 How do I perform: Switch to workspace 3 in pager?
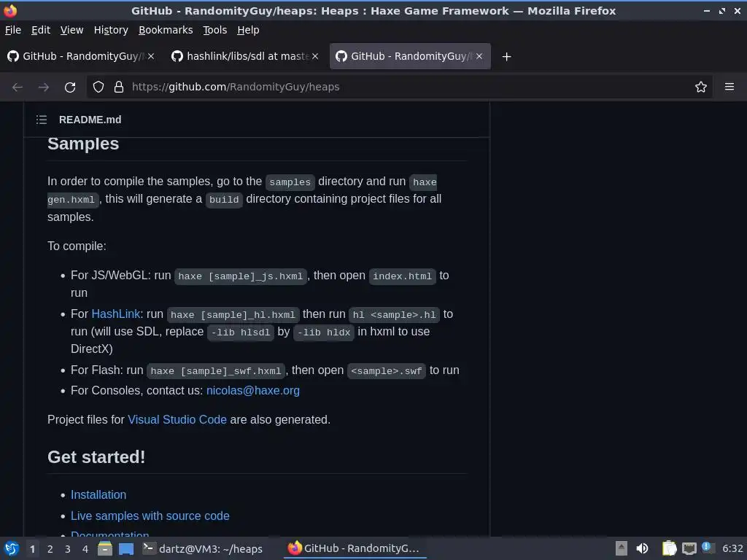68,549
